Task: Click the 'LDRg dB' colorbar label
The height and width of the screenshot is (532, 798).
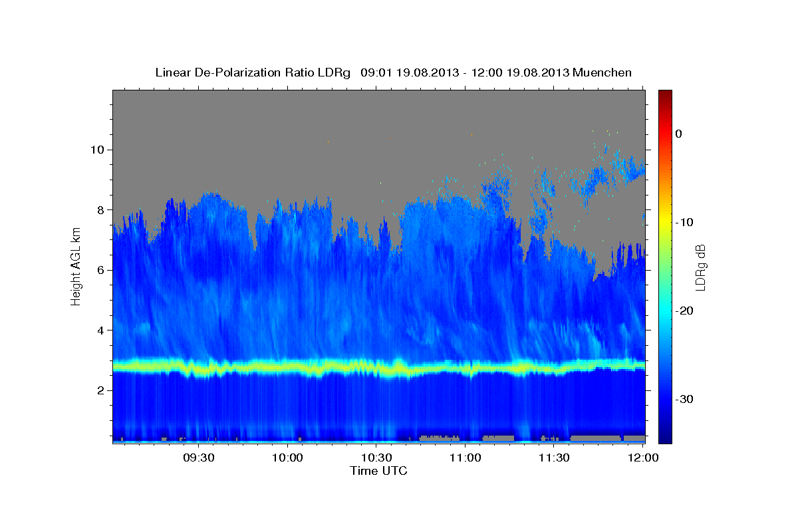Action: click(700, 267)
